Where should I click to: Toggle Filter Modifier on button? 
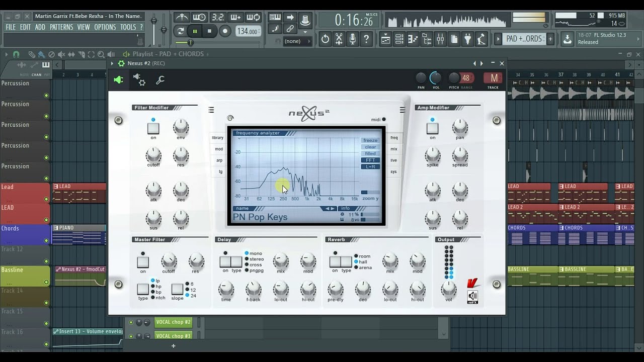(153, 128)
